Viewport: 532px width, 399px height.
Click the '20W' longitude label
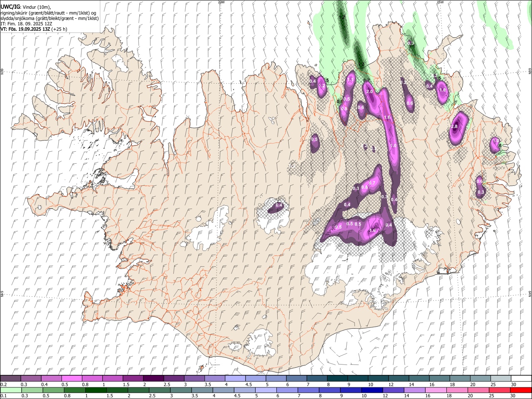221,2
